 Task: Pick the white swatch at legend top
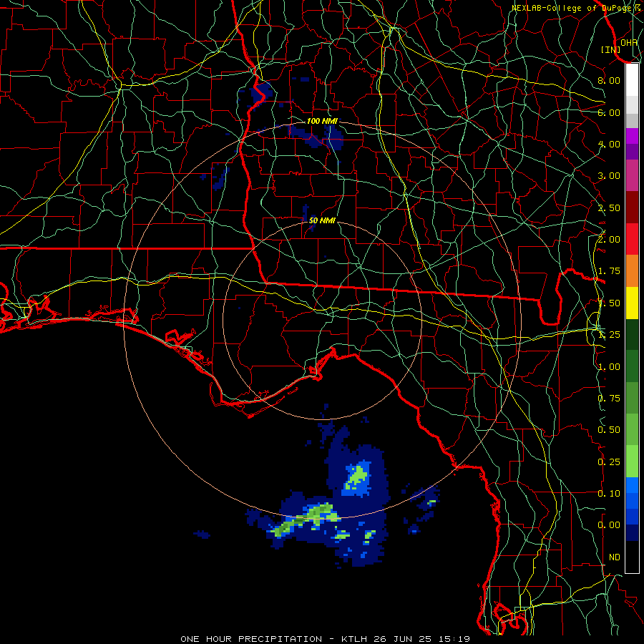click(x=632, y=80)
